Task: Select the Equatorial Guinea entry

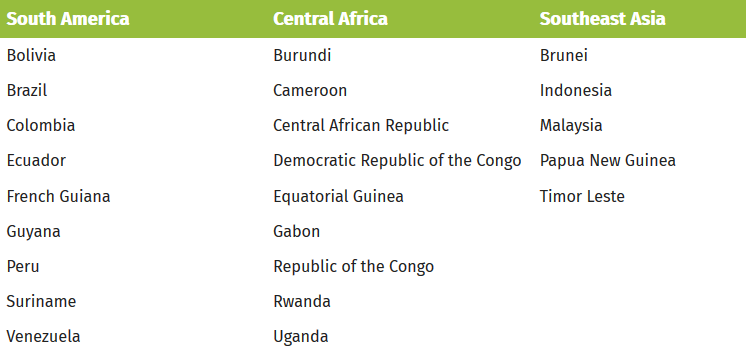Action: point(338,196)
